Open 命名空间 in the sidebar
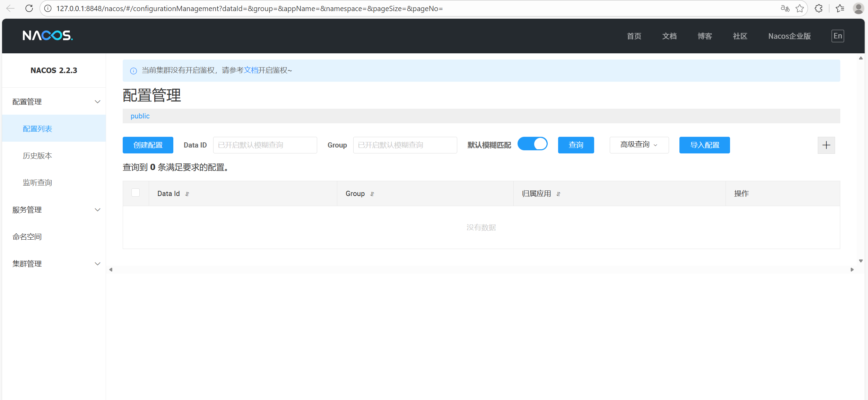This screenshot has width=868, height=400. click(x=27, y=237)
